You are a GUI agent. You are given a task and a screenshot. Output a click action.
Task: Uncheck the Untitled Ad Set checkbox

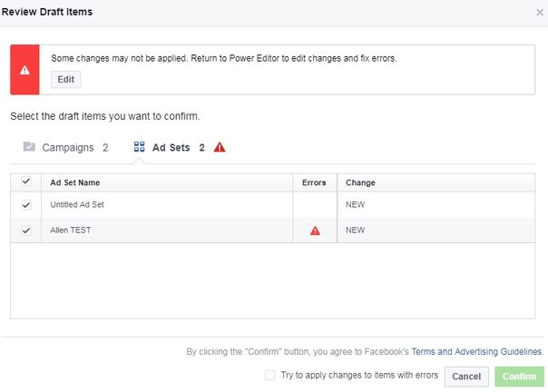[x=26, y=204]
